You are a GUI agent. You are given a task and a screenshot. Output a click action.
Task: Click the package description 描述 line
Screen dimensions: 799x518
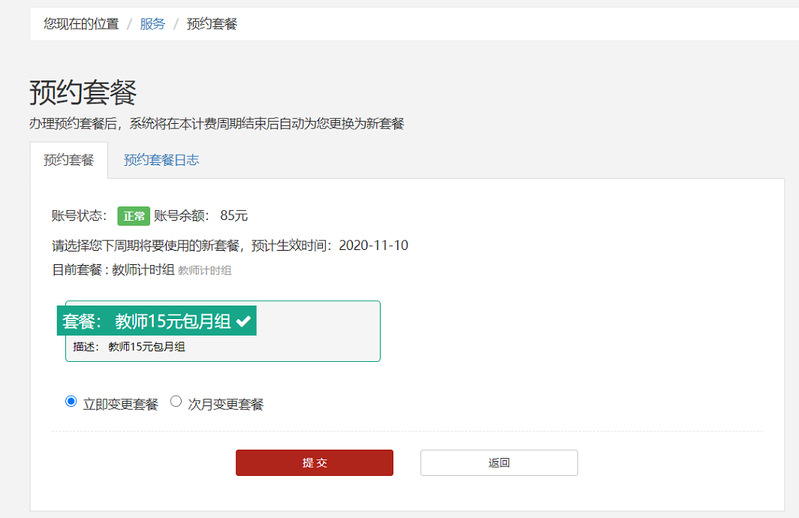(x=129, y=347)
